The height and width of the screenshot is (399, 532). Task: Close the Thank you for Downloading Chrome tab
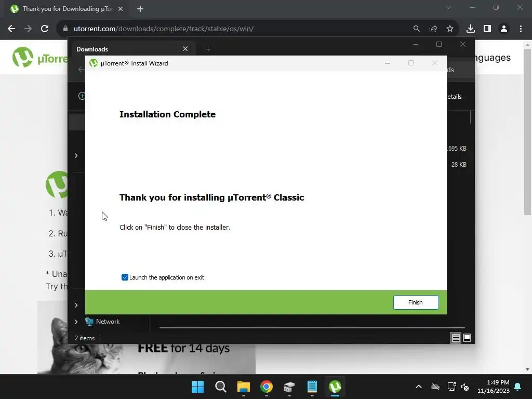[121, 9]
